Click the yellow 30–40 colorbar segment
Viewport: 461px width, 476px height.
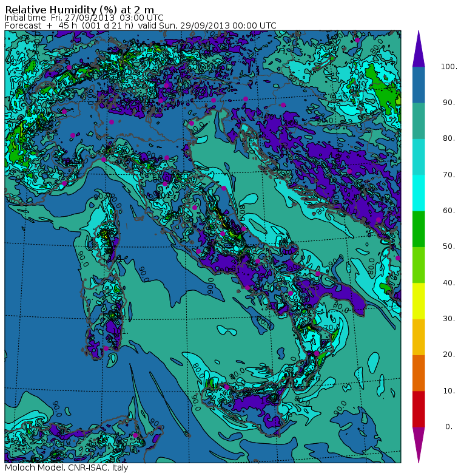[x=419, y=301]
